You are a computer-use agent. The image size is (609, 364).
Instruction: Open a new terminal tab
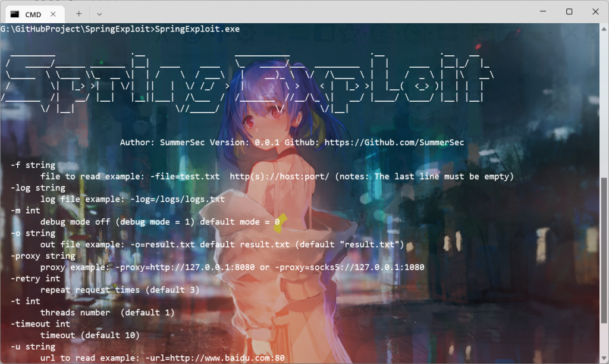click(79, 14)
